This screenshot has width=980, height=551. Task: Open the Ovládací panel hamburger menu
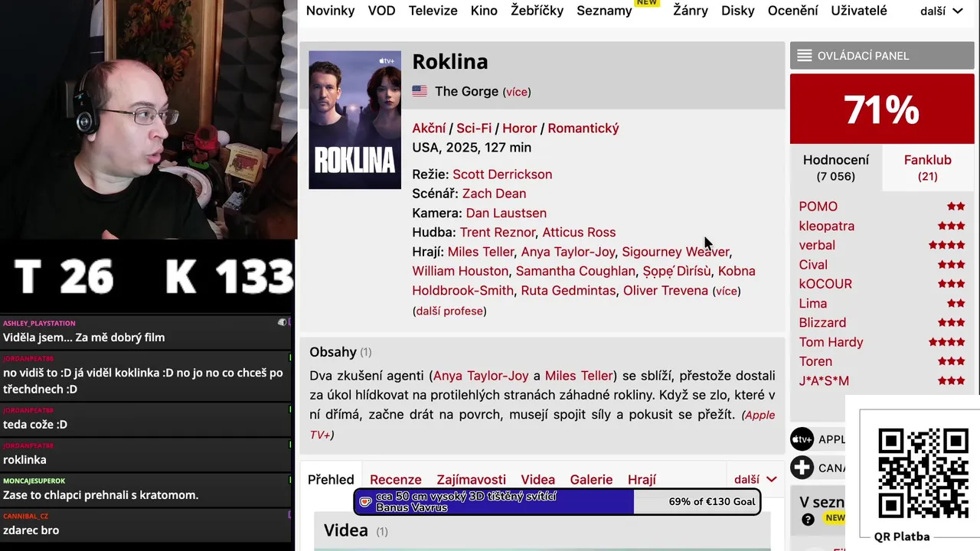click(804, 56)
